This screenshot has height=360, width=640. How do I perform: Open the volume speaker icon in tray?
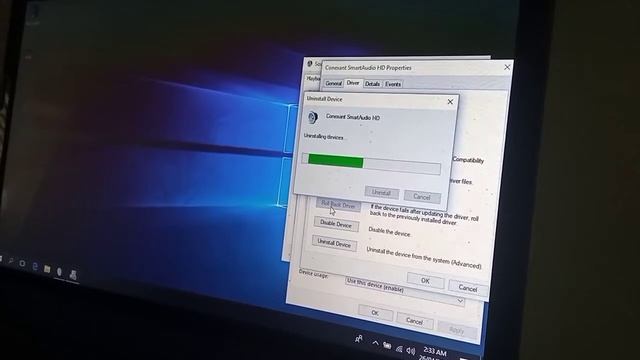[x=411, y=351]
